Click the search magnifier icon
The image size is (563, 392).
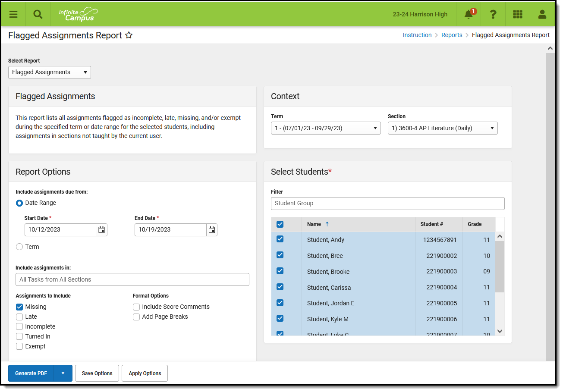click(38, 14)
